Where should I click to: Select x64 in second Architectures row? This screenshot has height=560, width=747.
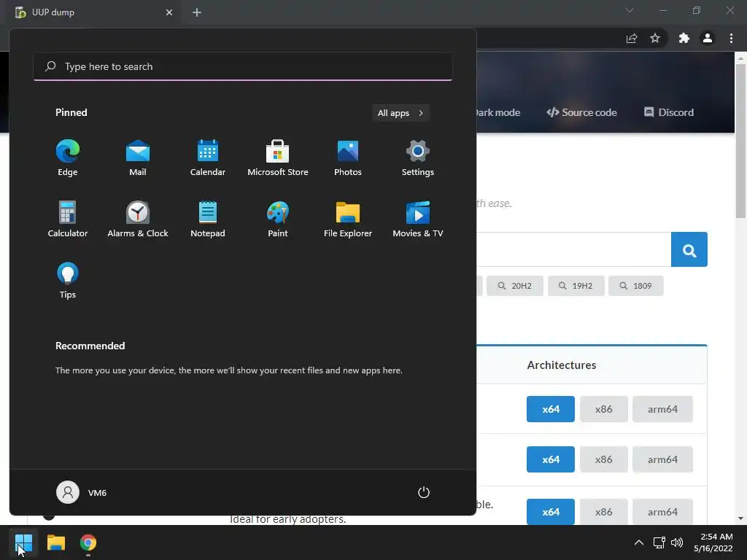551,459
